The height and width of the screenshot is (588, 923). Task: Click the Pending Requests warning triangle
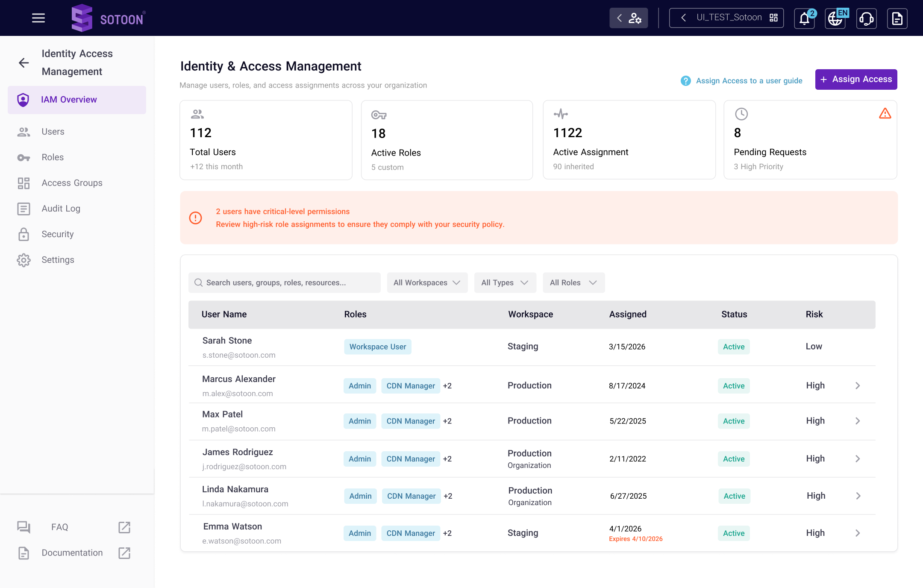[x=885, y=113]
